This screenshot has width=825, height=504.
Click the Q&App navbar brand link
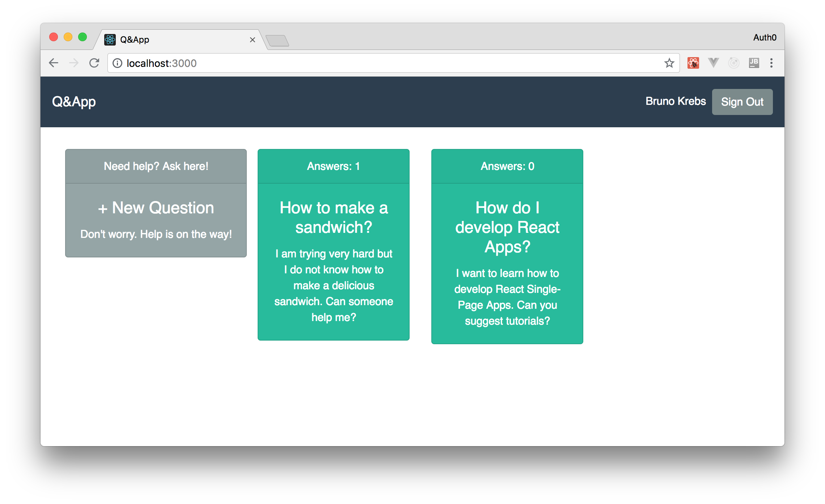pos(74,102)
